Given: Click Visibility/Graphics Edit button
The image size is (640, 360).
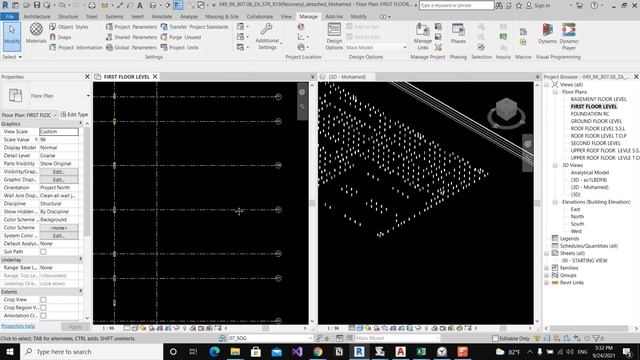Looking at the screenshot, I should (59, 172).
